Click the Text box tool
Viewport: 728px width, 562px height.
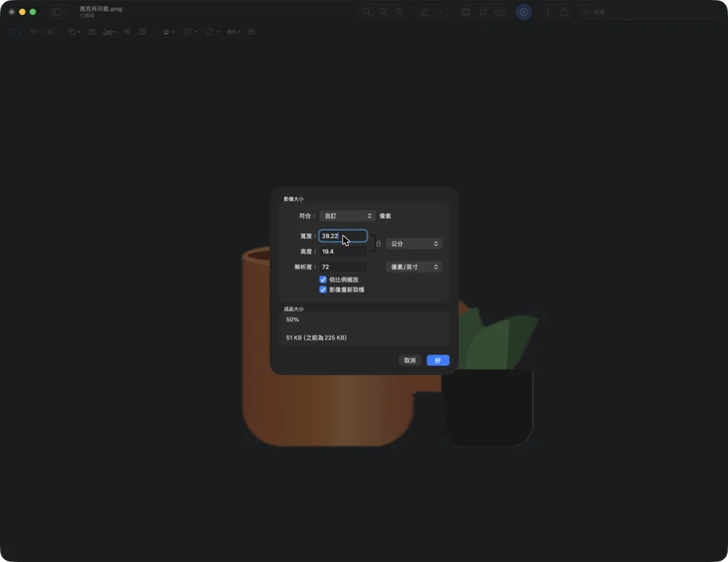pyautogui.click(x=92, y=32)
